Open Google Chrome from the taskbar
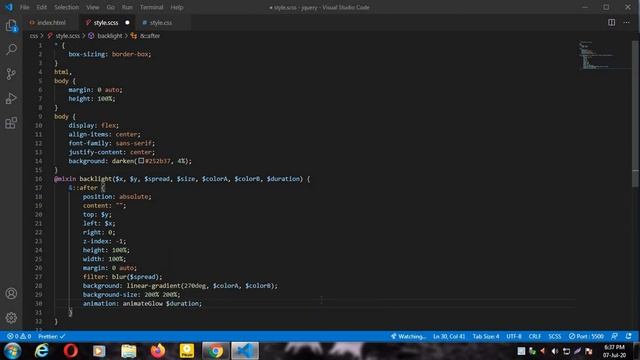 pyautogui.click(x=215, y=351)
